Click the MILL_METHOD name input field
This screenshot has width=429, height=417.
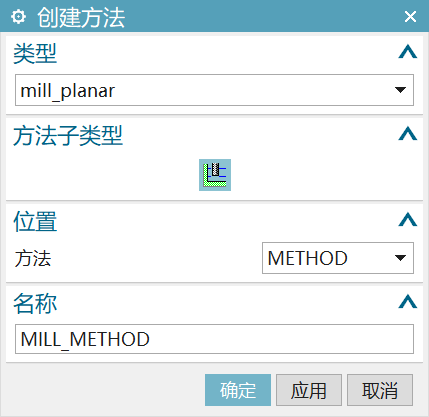(214, 339)
